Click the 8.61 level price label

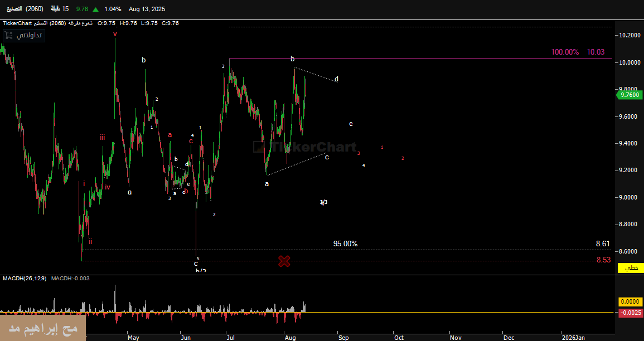(x=603, y=243)
